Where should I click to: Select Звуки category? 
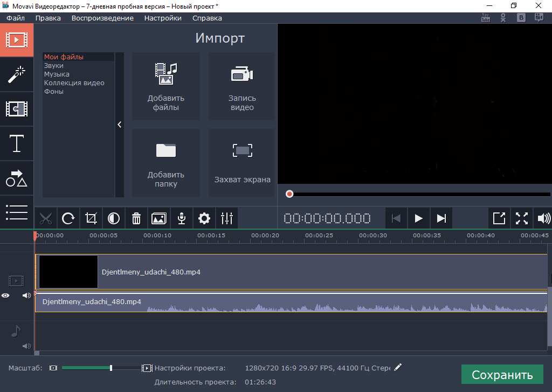[79, 65]
